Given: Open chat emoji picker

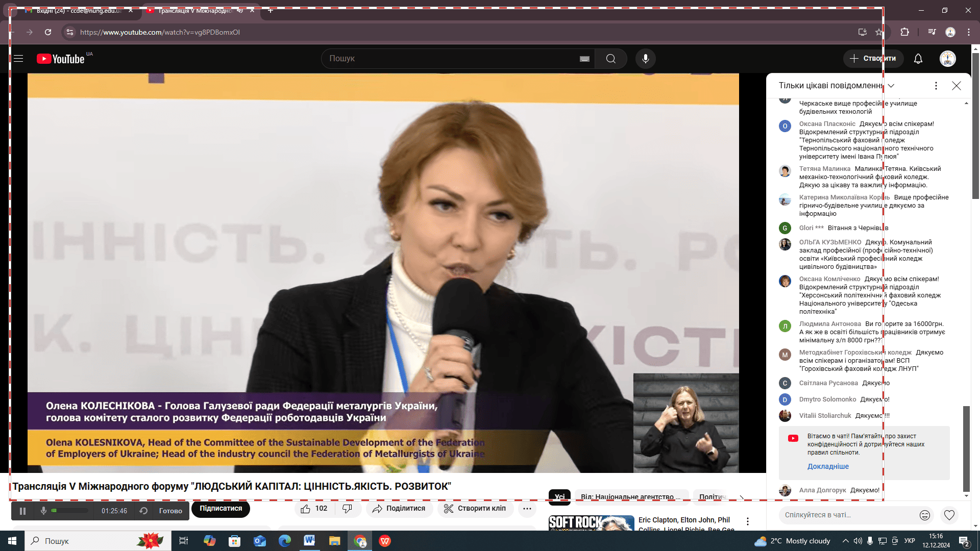Looking at the screenshot, I should point(924,515).
